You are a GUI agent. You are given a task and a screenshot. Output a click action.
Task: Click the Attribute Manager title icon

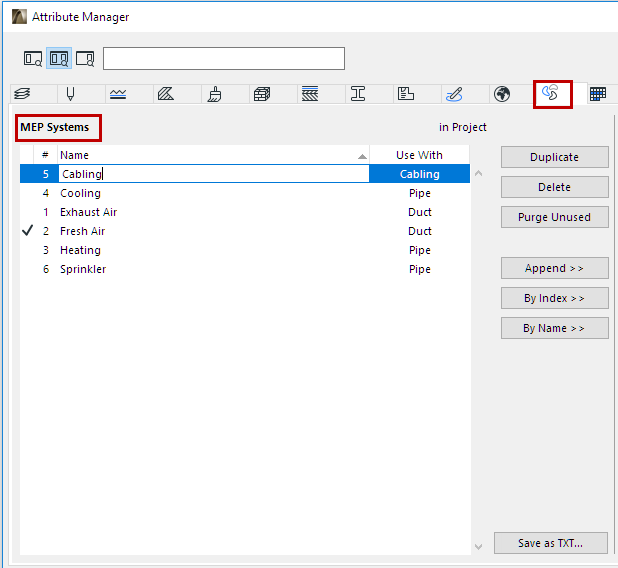pos(19,17)
